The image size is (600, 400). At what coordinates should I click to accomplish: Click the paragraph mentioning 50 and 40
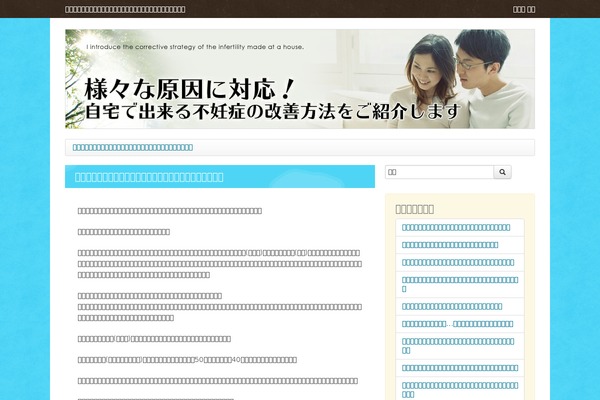pyautogui.click(x=187, y=360)
